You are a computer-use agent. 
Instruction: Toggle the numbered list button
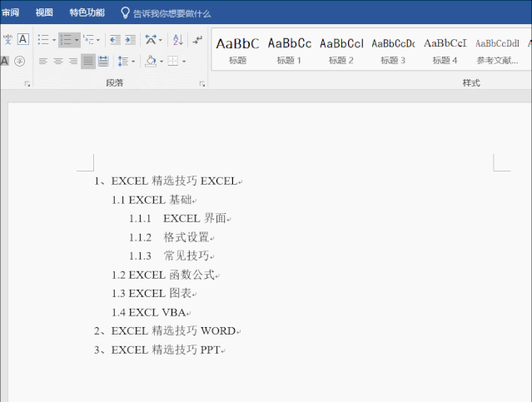coord(66,40)
